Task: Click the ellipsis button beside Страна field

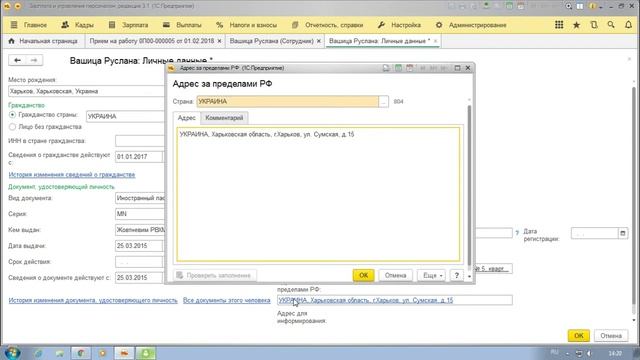Action: (383, 102)
